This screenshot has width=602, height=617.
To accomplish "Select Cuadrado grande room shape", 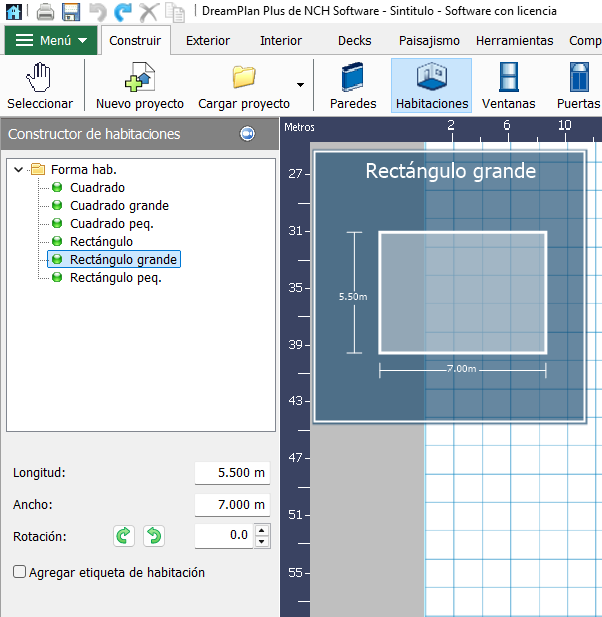I will [x=118, y=206].
